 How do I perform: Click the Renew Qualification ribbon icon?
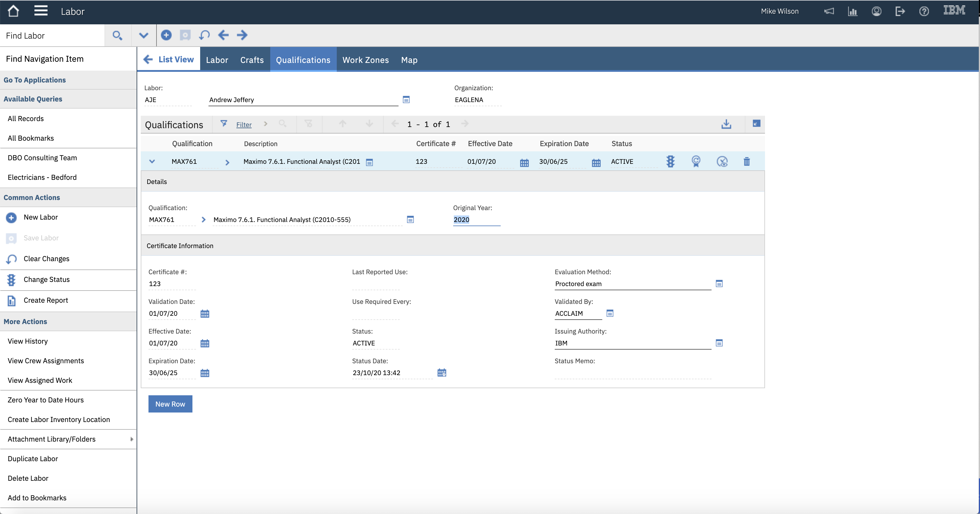coord(696,161)
